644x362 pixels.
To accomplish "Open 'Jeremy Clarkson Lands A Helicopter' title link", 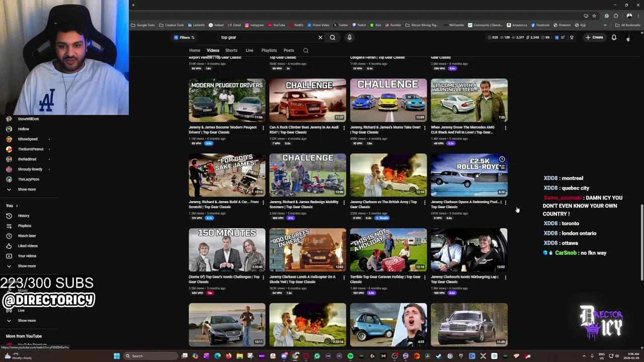I will pos(302,279).
